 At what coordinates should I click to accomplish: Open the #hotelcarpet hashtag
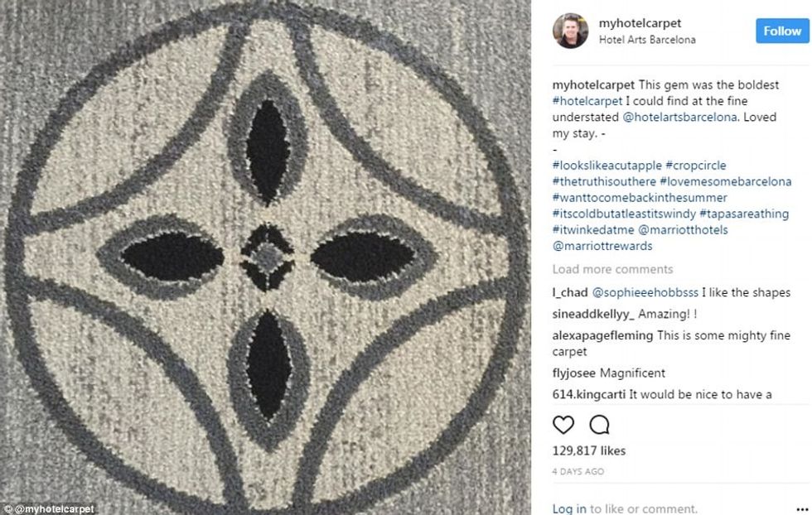tap(587, 101)
